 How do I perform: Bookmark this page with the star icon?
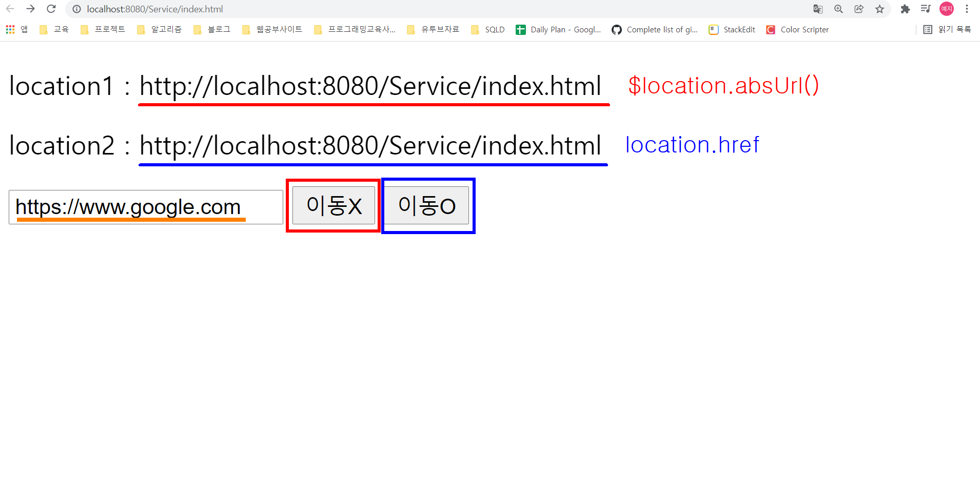click(879, 9)
